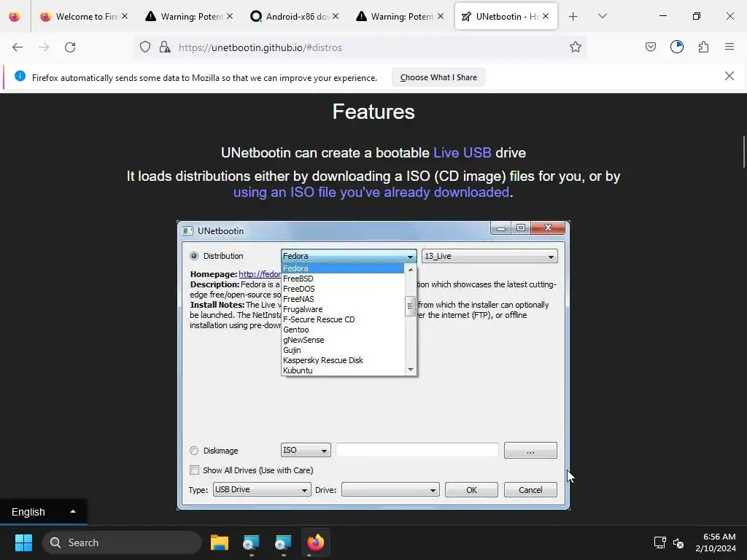Toggle Show All Drives checkbox

194,470
